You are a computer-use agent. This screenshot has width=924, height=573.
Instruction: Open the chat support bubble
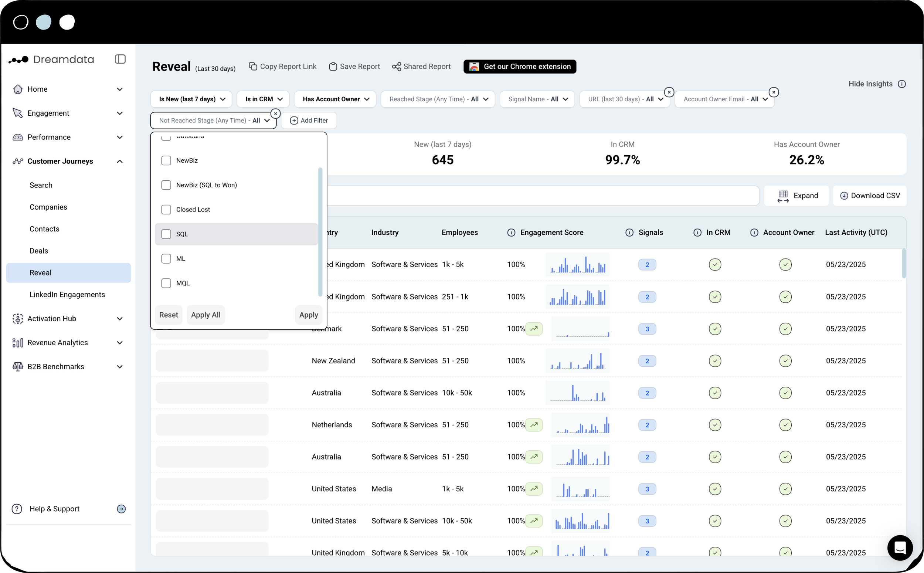[x=900, y=547]
